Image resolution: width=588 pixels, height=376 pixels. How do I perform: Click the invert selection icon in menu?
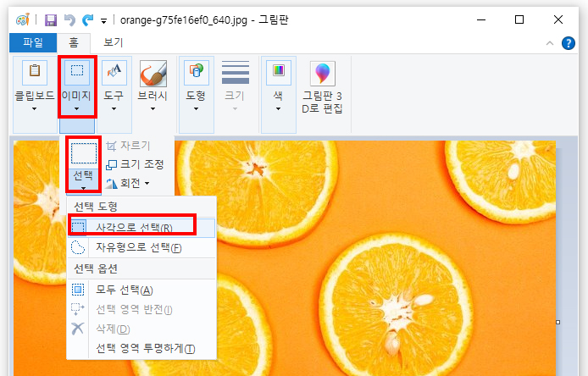(78, 309)
